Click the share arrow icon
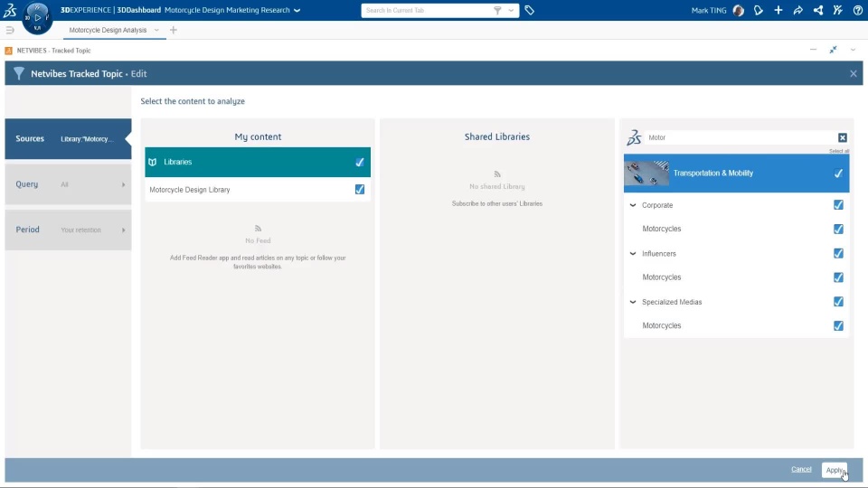 pyautogui.click(x=797, y=10)
